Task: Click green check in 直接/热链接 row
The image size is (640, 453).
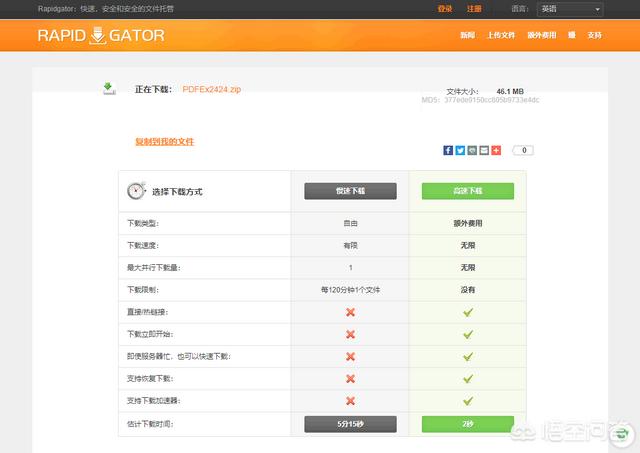Action: 468,312
